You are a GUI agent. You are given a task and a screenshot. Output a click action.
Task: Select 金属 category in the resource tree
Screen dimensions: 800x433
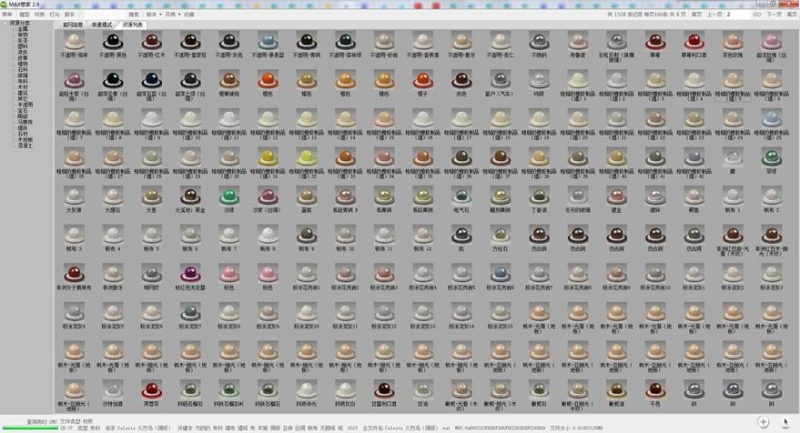pyautogui.click(x=22, y=30)
